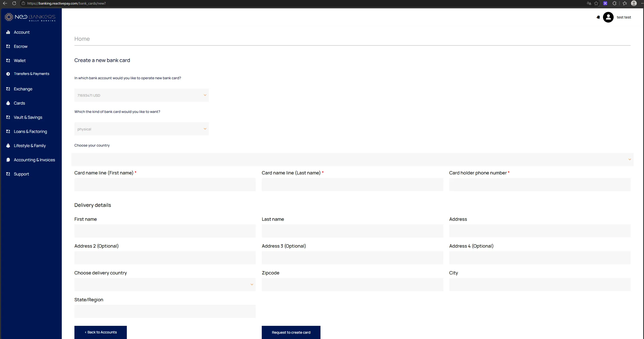Click the Cards sidebar icon
This screenshot has height=339, width=644.
8,103
